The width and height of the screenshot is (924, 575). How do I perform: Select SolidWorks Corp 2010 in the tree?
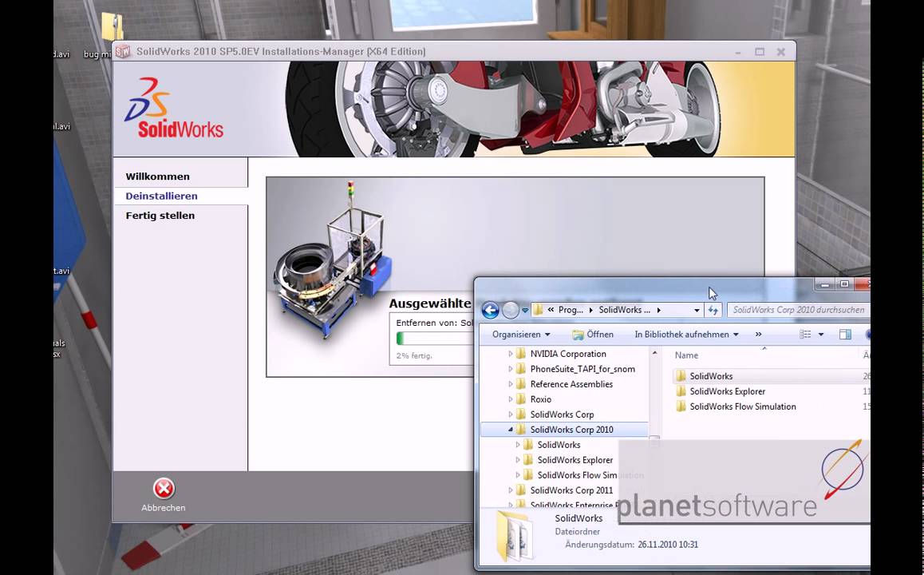[x=571, y=430]
